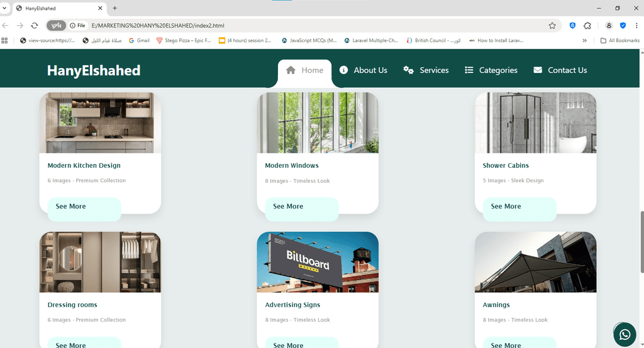Expand the tab search dropdown arrow
Image resolution: width=644 pixels, height=348 pixels.
tap(5, 8)
